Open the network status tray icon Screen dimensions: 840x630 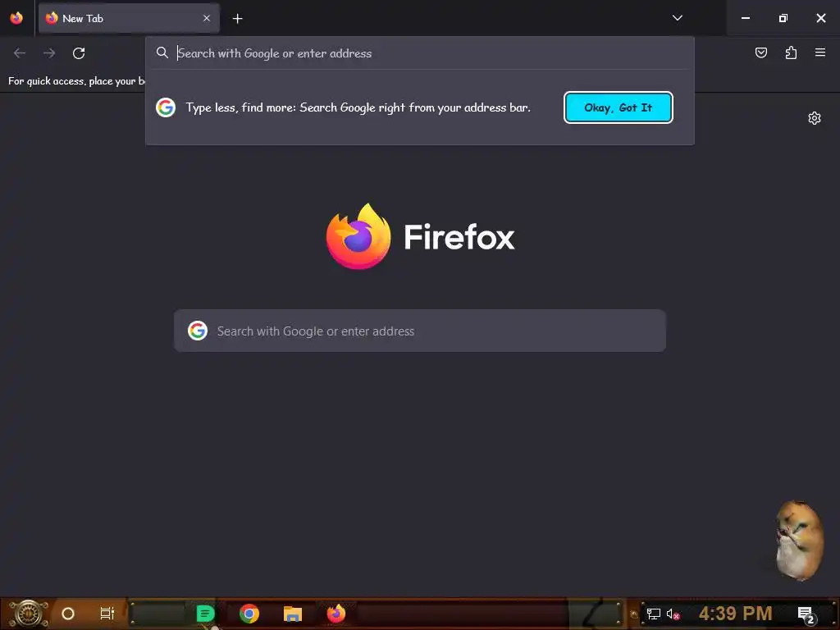(x=654, y=614)
